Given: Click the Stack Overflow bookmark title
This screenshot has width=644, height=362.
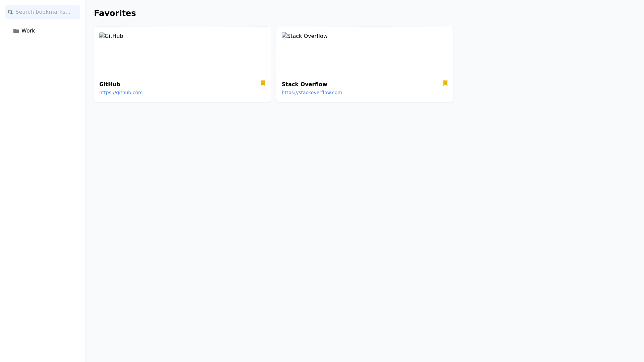Looking at the screenshot, I should pos(304,84).
